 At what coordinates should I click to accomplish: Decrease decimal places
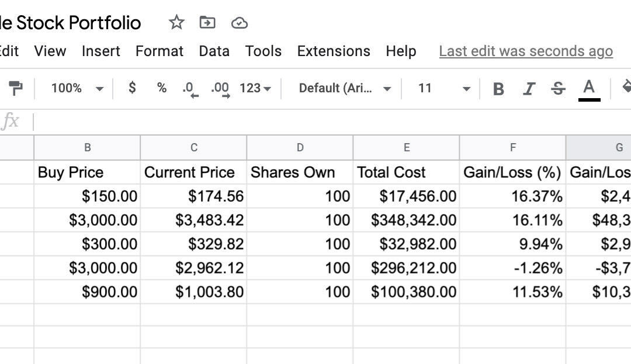pyautogui.click(x=189, y=89)
